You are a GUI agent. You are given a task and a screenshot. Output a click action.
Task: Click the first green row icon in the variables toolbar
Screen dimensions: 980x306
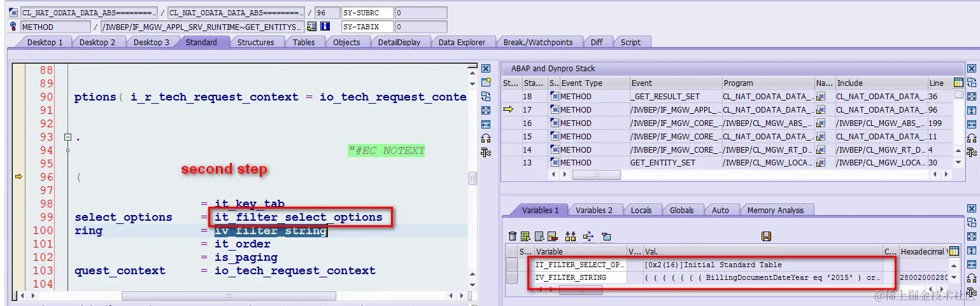pyautogui.click(x=525, y=237)
